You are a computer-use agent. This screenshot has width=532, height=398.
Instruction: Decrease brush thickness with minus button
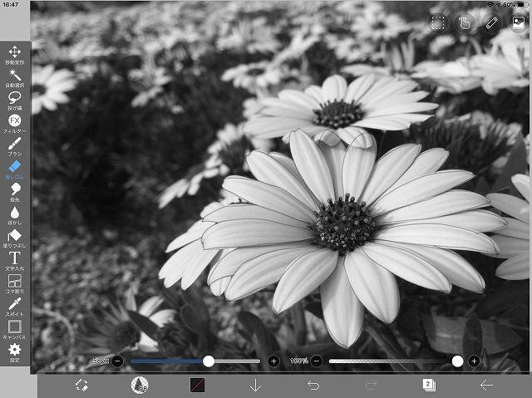117,361
